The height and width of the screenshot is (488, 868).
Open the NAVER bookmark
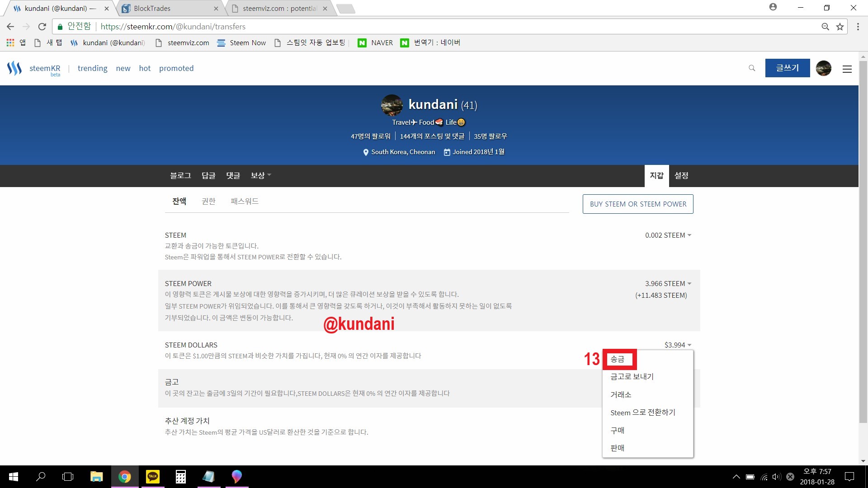point(375,43)
